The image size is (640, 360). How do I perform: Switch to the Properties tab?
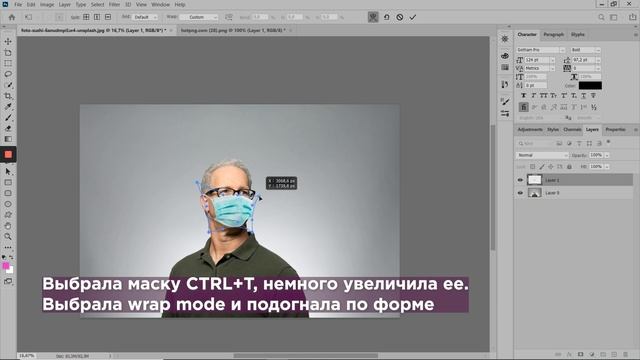(x=615, y=129)
